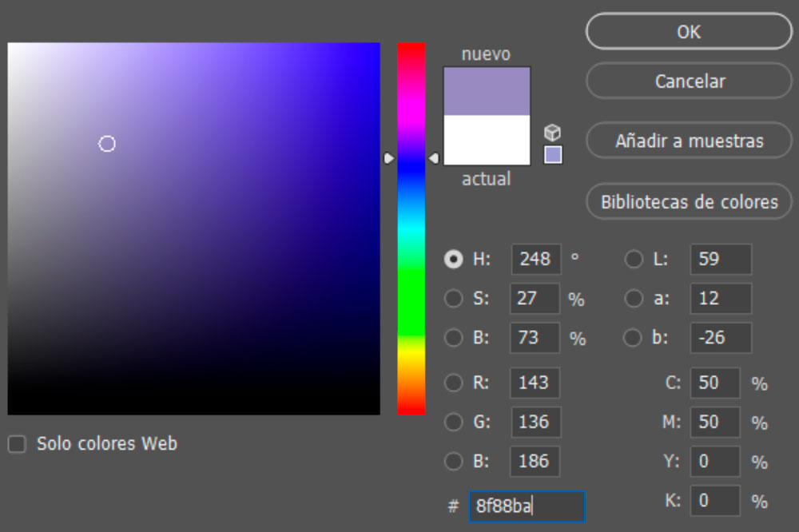799x532 pixels.
Task: Click the vertical hue spectrum bar
Action: [411, 228]
